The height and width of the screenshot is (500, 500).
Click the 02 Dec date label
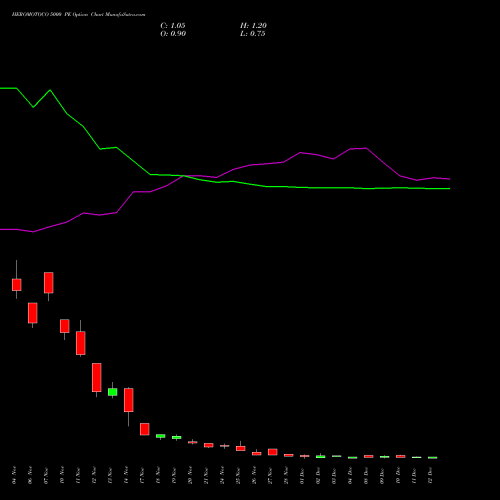click(318, 475)
